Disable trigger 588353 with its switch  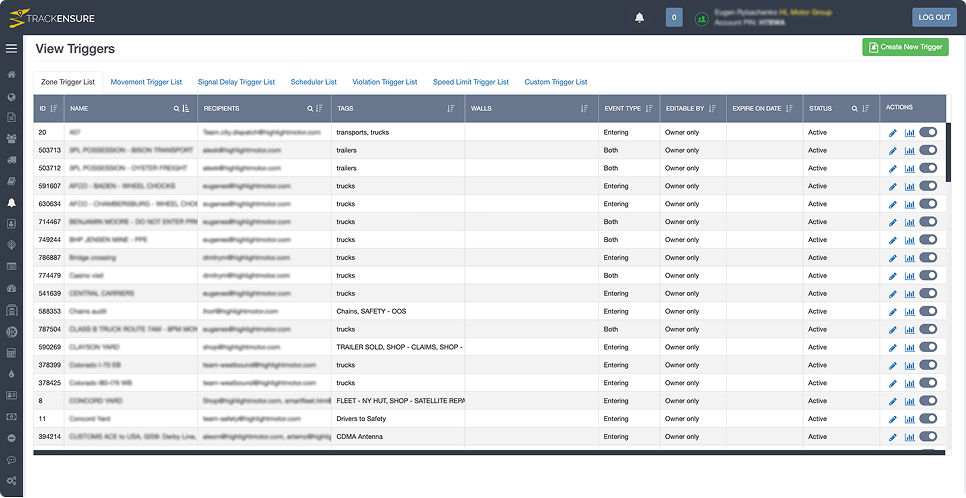point(928,311)
